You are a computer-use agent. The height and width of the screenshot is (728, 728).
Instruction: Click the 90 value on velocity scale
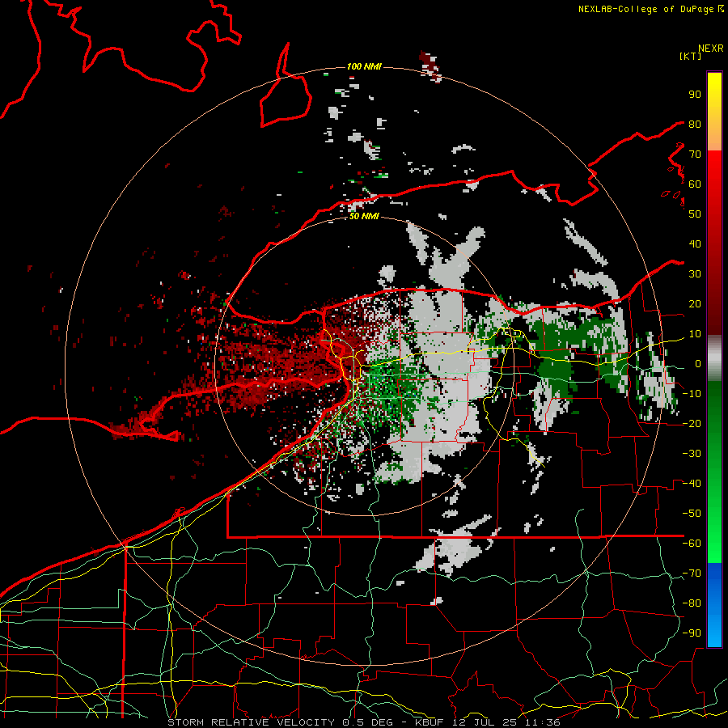coord(695,95)
